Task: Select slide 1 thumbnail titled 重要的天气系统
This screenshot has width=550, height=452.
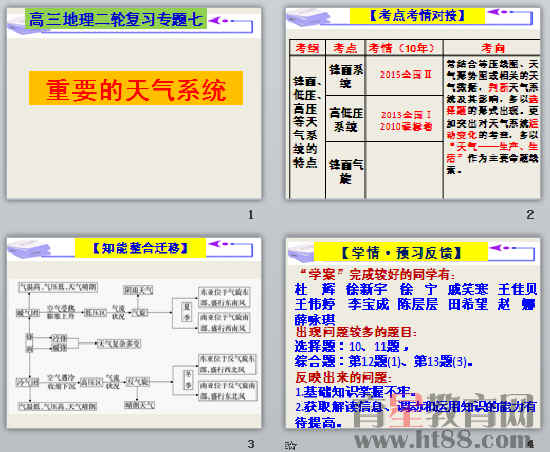Action: (x=134, y=104)
